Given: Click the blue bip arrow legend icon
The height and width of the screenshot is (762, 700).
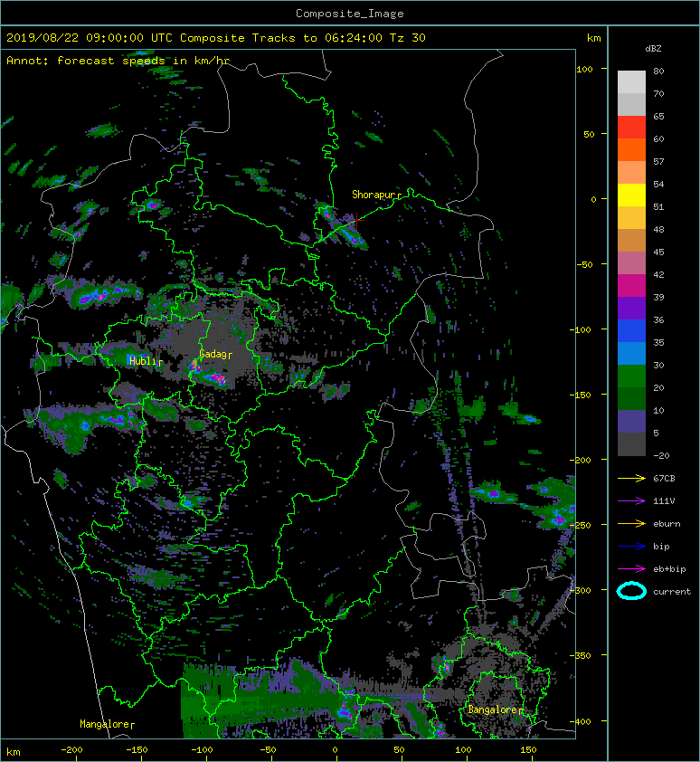Looking at the screenshot, I should tap(631, 547).
